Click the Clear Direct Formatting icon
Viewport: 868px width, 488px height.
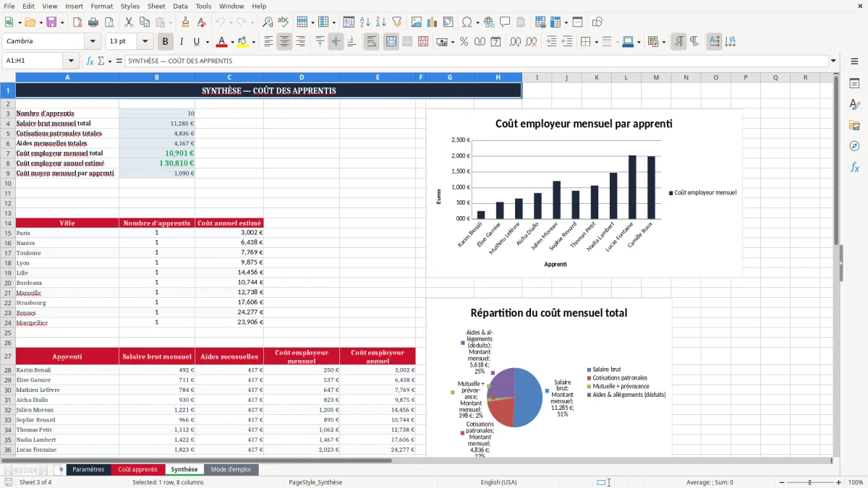click(x=202, y=22)
